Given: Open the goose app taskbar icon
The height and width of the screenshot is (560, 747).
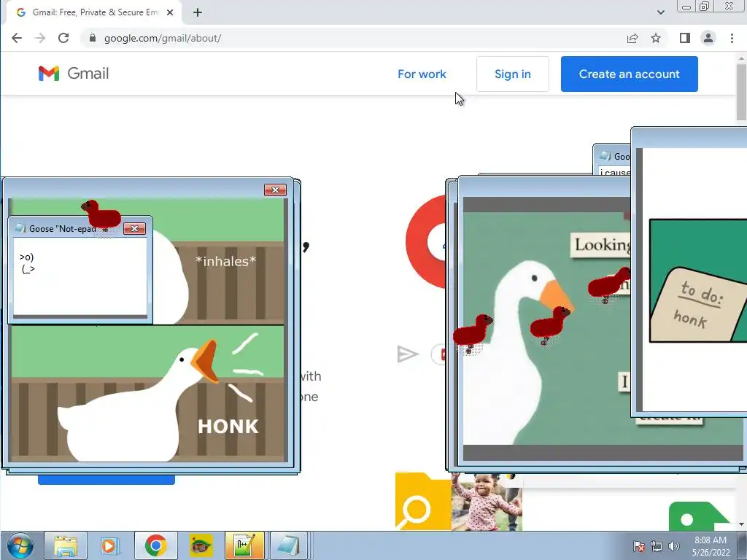Looking at the screenshot, I should point(201,545).
